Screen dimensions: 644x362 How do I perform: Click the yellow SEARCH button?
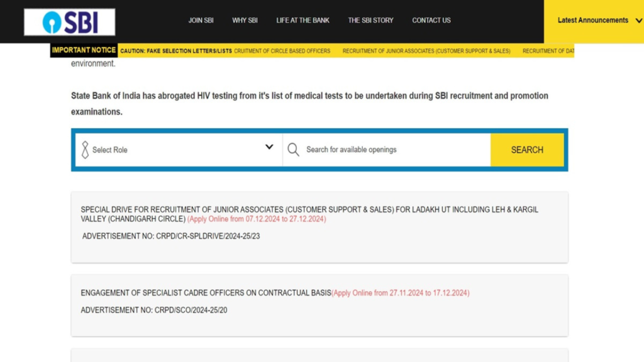pos(527,150)
